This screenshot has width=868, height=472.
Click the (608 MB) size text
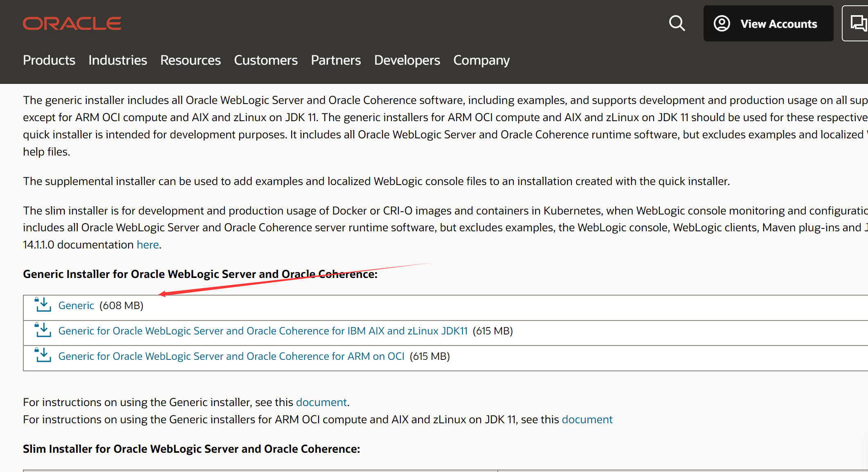121,306
